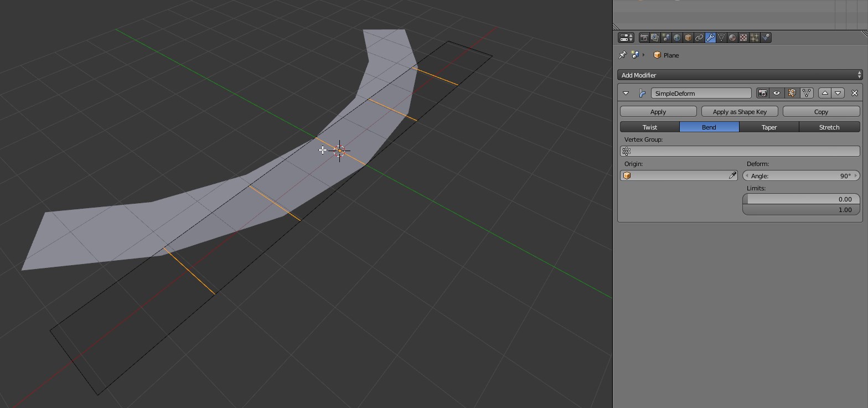868x408 pixels.
Task: Edit the SimpleDeform modifier name field
Action: coord(701,93)
